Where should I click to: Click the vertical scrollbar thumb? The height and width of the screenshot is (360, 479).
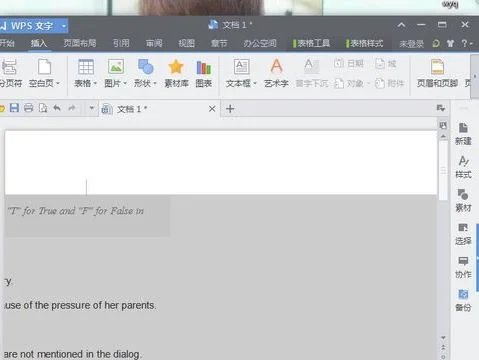point(443,171)
